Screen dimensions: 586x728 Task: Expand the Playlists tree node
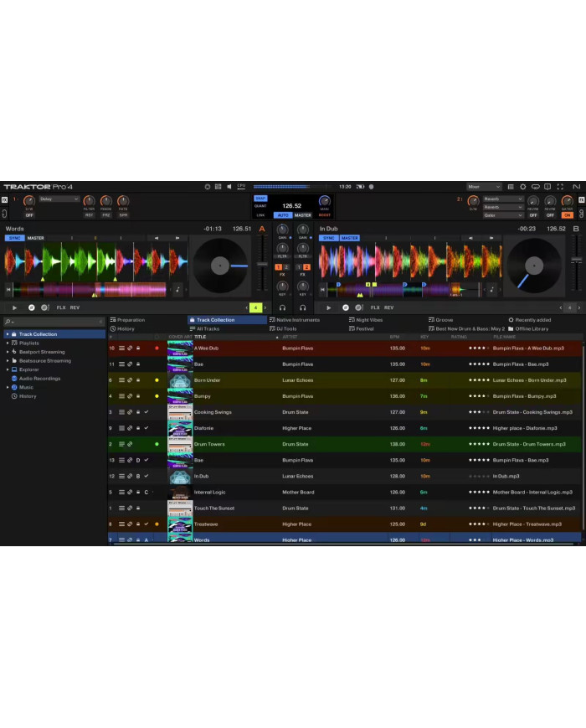click(x=8, y=343)
